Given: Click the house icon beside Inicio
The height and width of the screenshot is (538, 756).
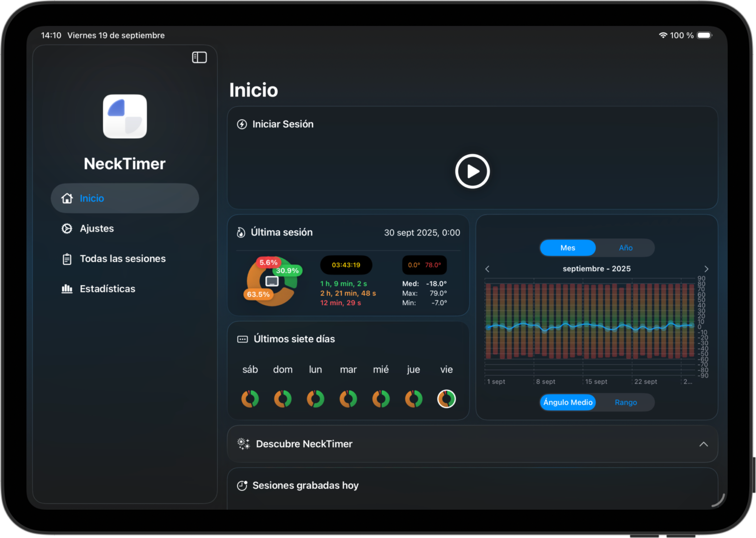Looking at the screenshot, I should coord(67,198).
